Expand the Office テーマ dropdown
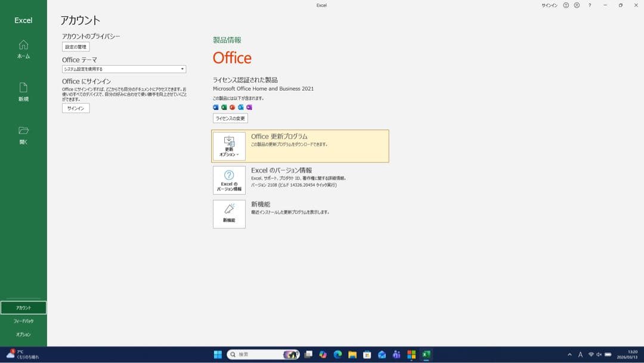Image resolution: width=644 pixels, height=363 pixels. click(124, 69)
